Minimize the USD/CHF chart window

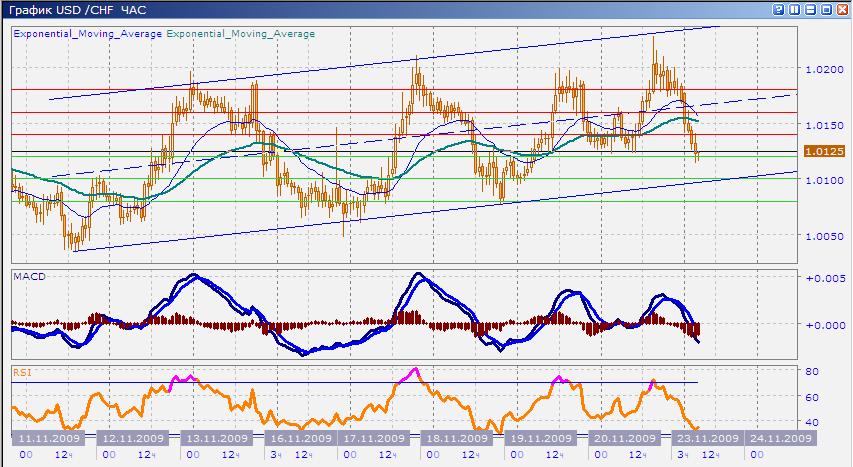coord(811,9)
